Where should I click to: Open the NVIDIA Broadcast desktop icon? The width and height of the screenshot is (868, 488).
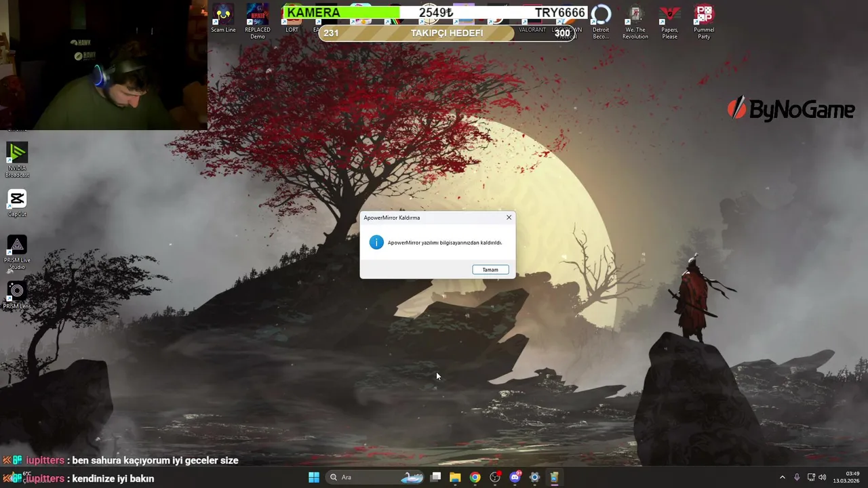click(x=17, y=160)
